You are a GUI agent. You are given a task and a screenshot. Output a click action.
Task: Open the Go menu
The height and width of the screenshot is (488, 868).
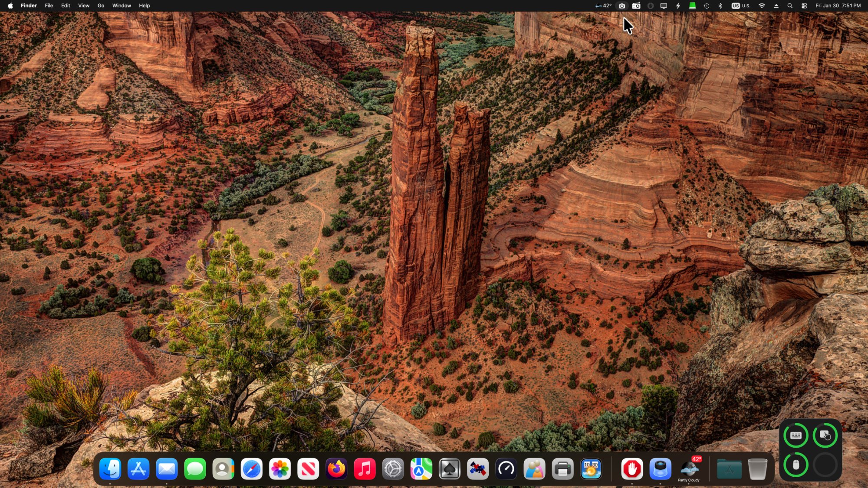click(101, 6)
